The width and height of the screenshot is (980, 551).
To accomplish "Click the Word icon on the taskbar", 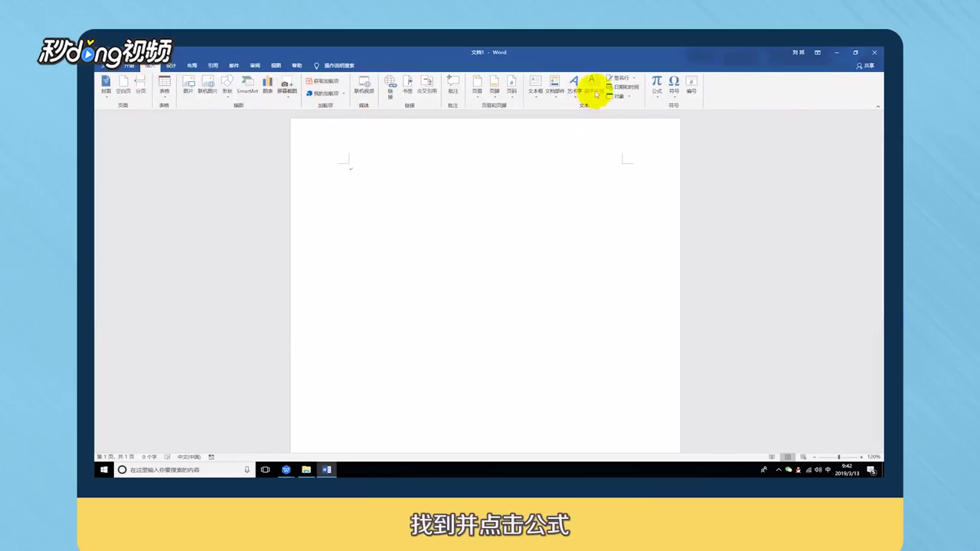I will pyautogui.click(x=326, y=470).
